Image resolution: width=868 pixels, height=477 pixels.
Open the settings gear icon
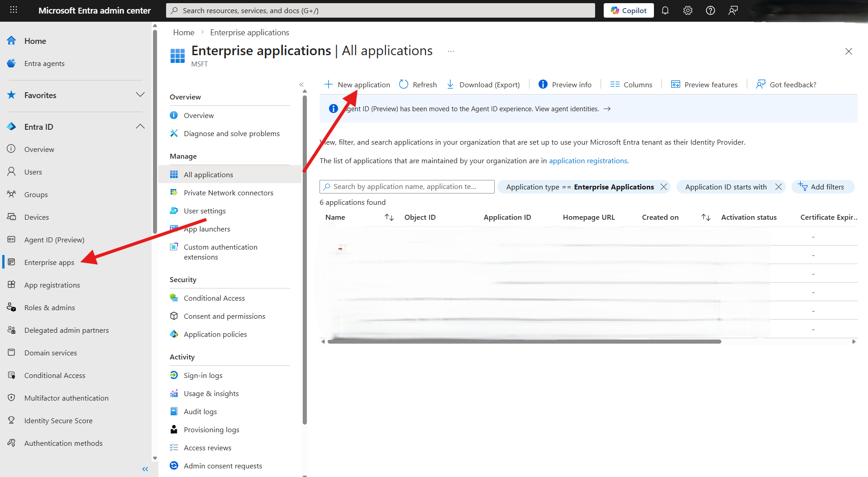pyautogui.click(x=687, y=10)
